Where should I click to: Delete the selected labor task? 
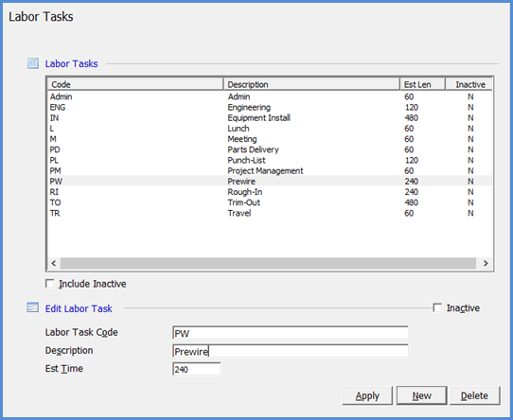pos(475,395)
